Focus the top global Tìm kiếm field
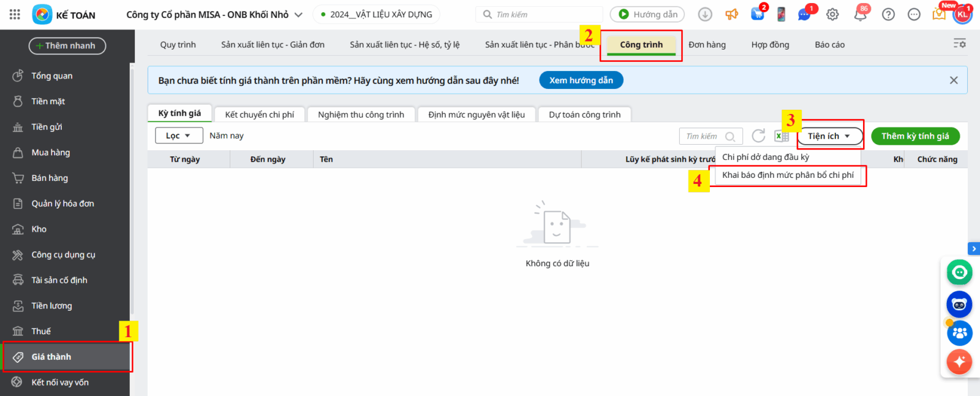980x396 pixels. (539, 14)
